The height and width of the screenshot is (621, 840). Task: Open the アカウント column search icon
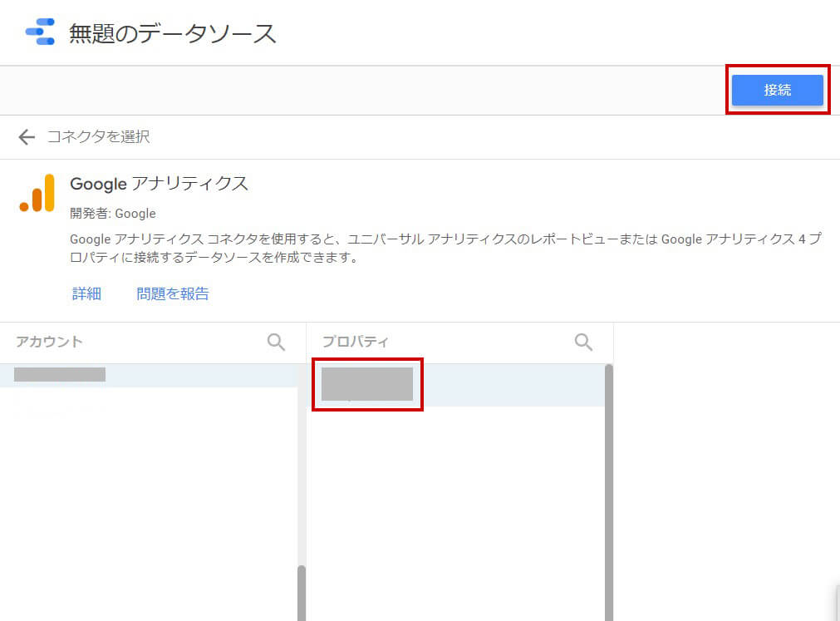click(276, 342)
